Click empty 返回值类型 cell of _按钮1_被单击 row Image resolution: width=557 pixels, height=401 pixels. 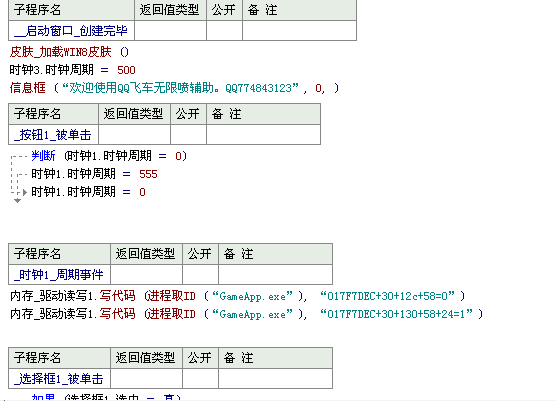[134, 135]
